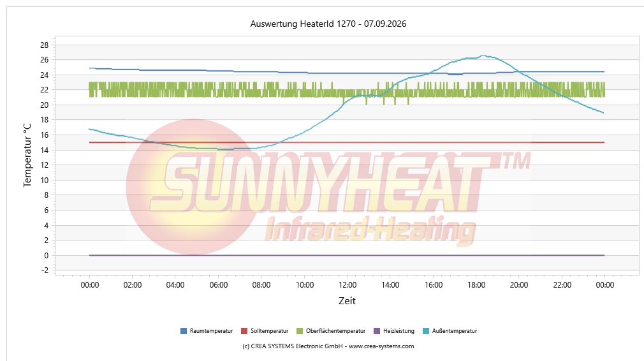
Task: Click the 20:00 time axis label
Action: click(519, 285)
